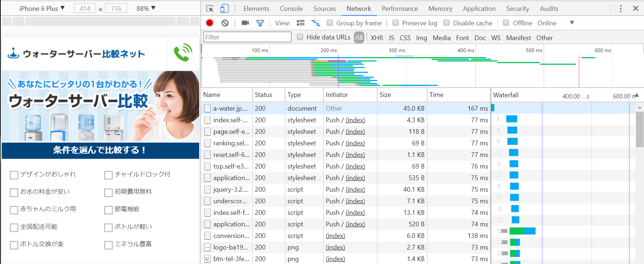Open DevTools three-dot customize menu
This screenshot has width=644, height=264.
click(x=621, y=9)
